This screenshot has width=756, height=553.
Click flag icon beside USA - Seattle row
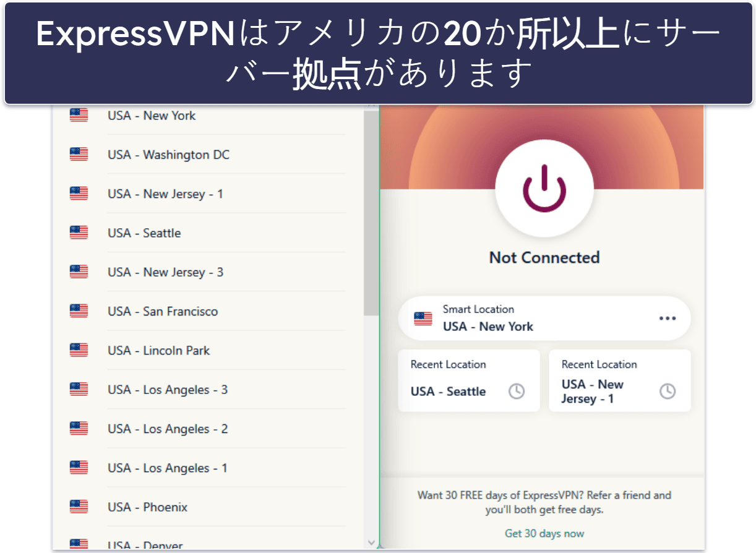(x=79, y=233)
